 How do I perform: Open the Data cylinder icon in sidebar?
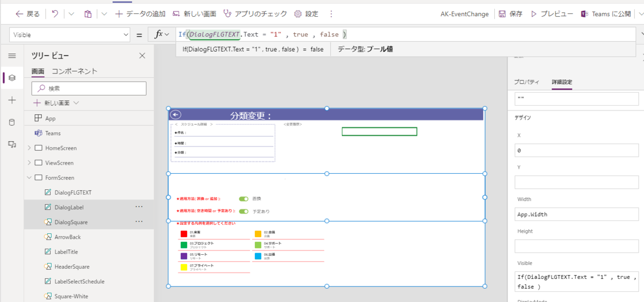click(x=12, y=122)
